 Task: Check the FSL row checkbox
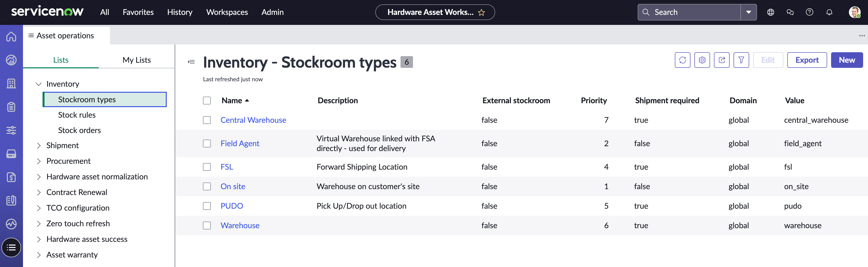(x=207, y=167)
